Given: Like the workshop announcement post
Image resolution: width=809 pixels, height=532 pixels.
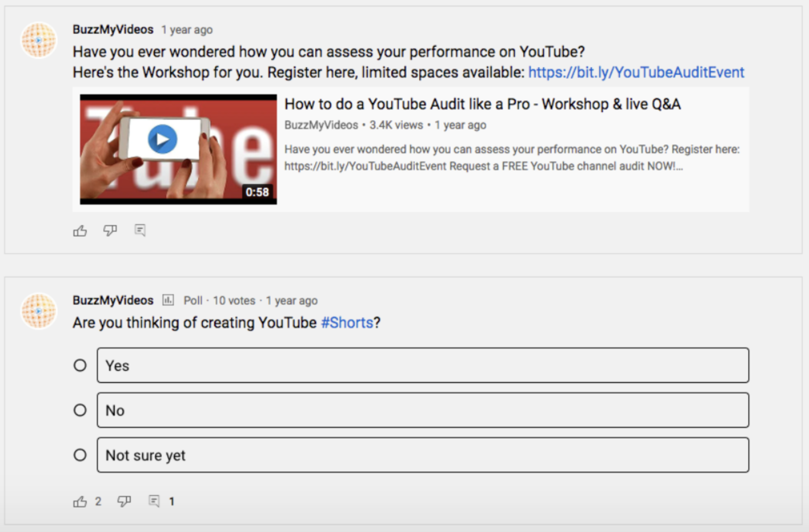Looking at the screenshot, I should (81, 230).
